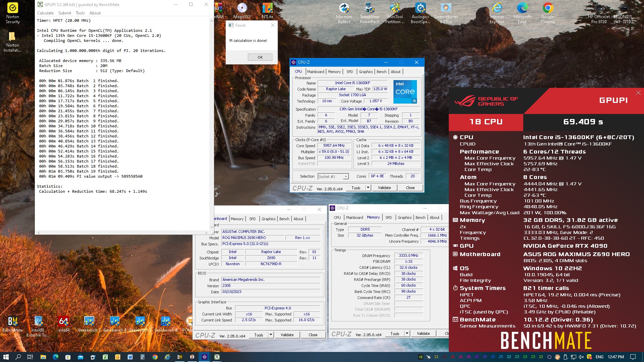Click Close button in top CPU-Z

click(410, 188)
